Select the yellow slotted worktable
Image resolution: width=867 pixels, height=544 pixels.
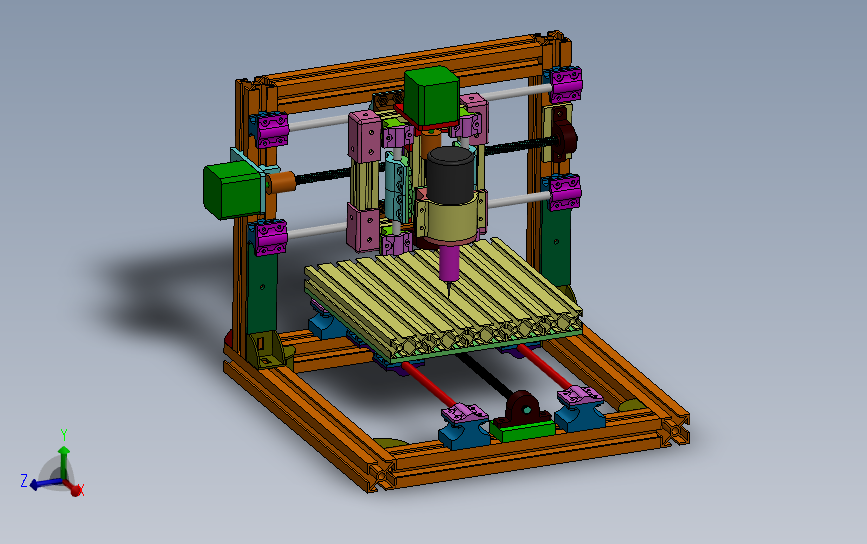pos(442,296)
